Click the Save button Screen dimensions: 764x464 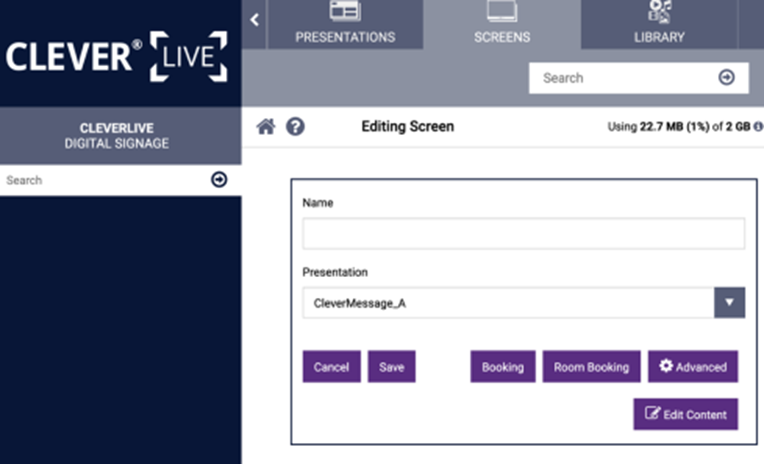[x=392, y=367]
